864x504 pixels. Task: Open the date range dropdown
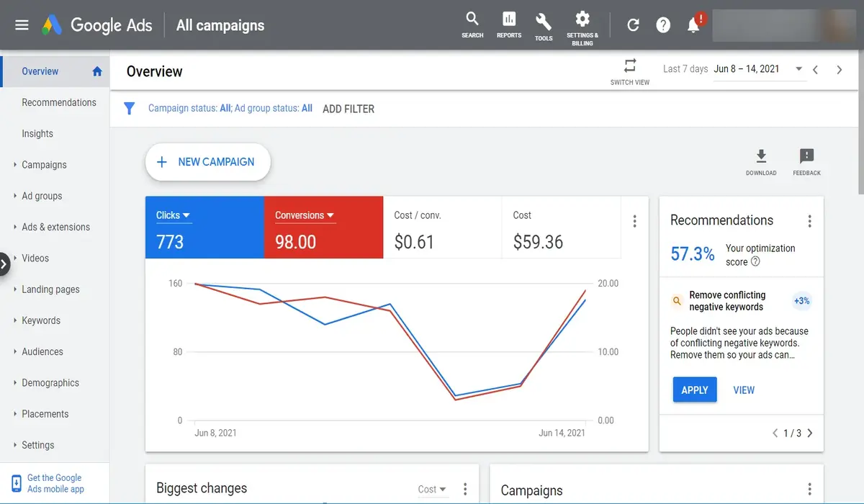coord(798,69)
